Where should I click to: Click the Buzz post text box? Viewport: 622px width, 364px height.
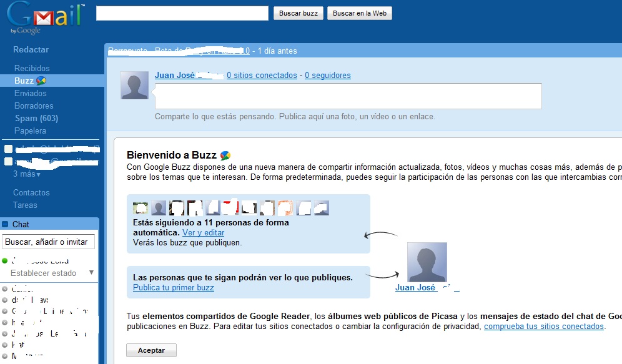tap(348, 96)
